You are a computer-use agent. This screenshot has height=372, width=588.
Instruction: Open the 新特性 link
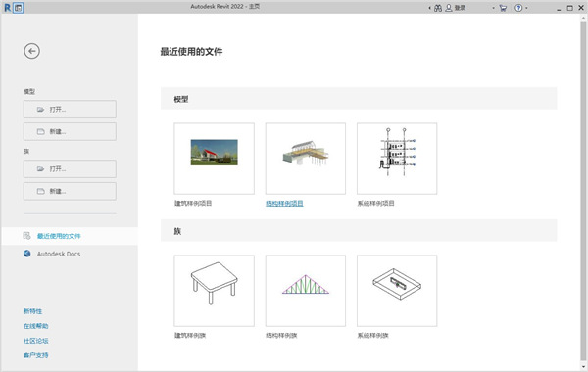point(32,311)
